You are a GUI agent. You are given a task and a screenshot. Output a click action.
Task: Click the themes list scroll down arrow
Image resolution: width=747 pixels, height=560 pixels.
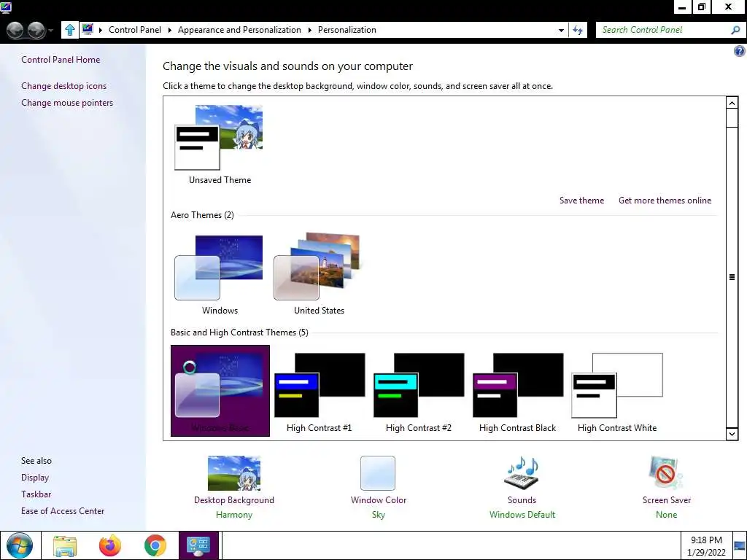tap(732, 434)
